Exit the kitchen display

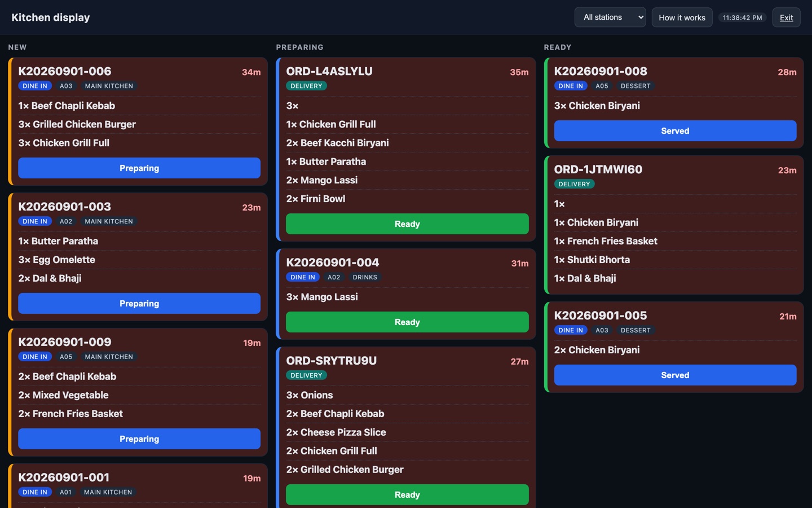(786, 17)
